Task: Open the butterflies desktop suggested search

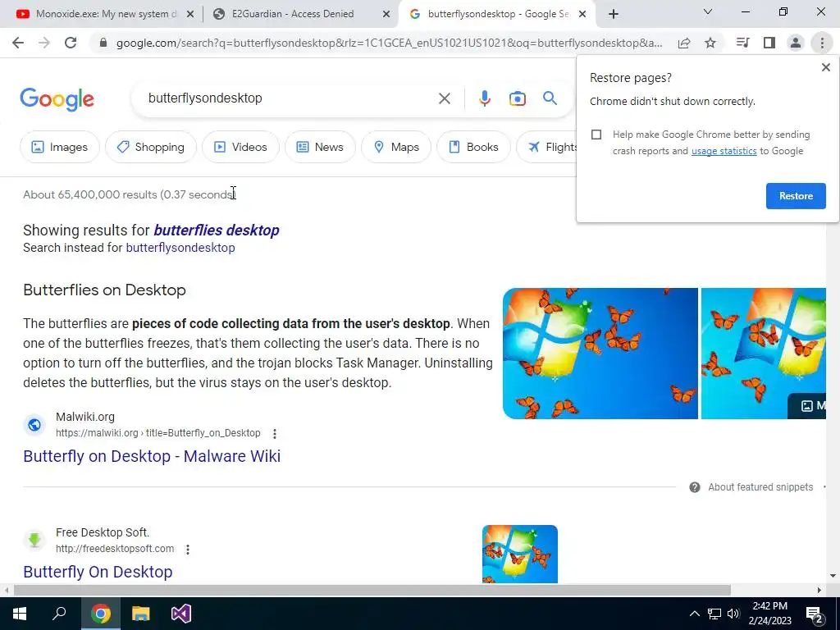Action: tap(217, 231)
